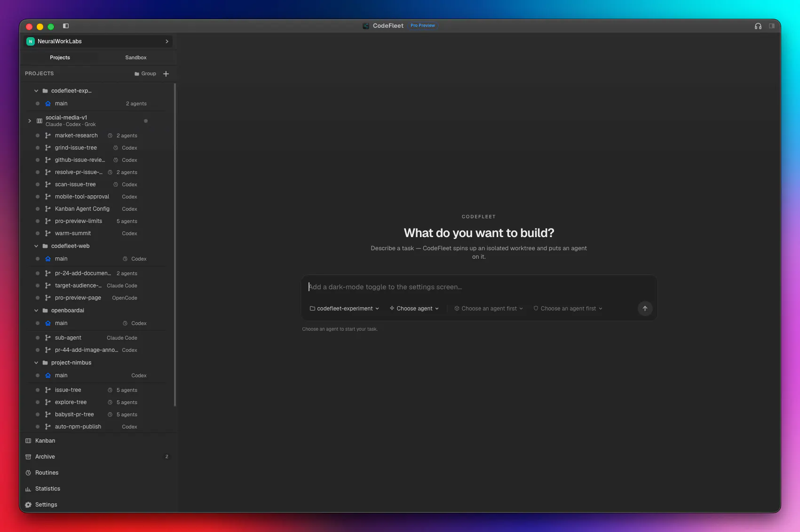Screen dimensions: 800x532
Task: Click the kanban icon beside social-media-v1
Action: pyautogui.click(x=40, y=121)
